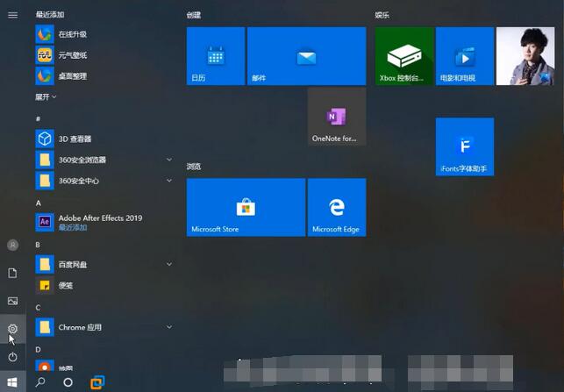Jump to letter index via # header
This screenshot has width=564, height=392.
tap(38, 118)
